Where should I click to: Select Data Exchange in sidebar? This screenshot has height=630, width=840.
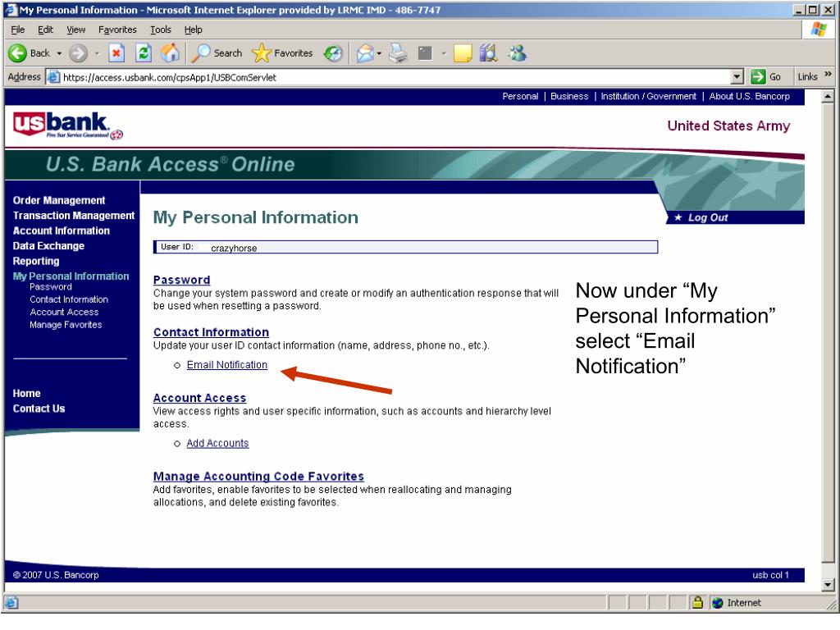coord(48,246)
